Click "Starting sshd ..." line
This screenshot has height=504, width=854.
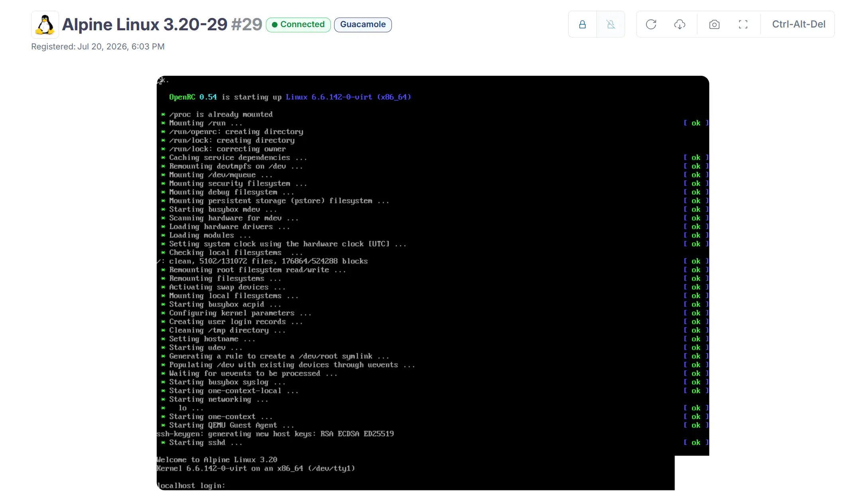(x=205, y=443)
